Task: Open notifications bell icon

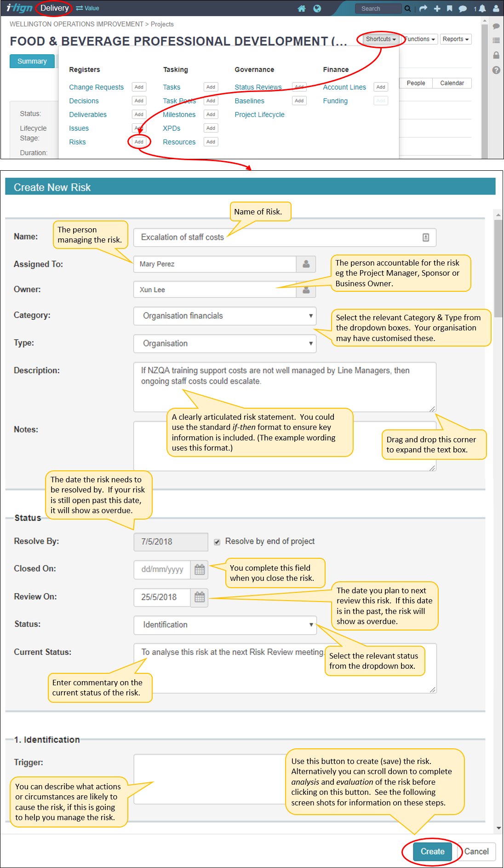Action: [482, 8]
